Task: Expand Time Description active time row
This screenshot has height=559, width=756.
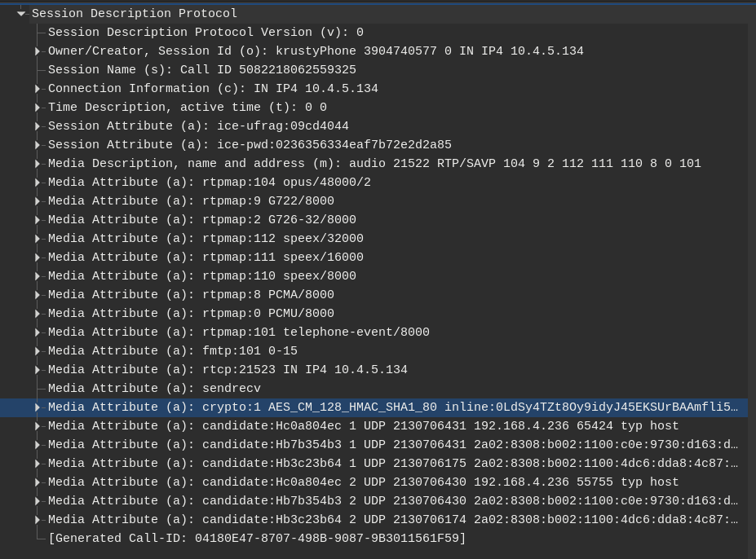Action: (x=38, y=108)
